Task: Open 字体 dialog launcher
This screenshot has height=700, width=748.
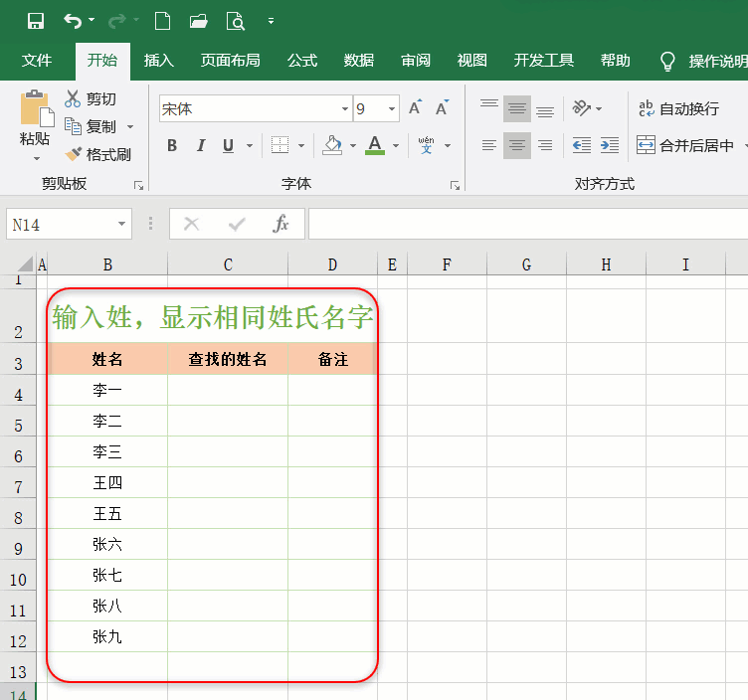Action: coord(456,186)
